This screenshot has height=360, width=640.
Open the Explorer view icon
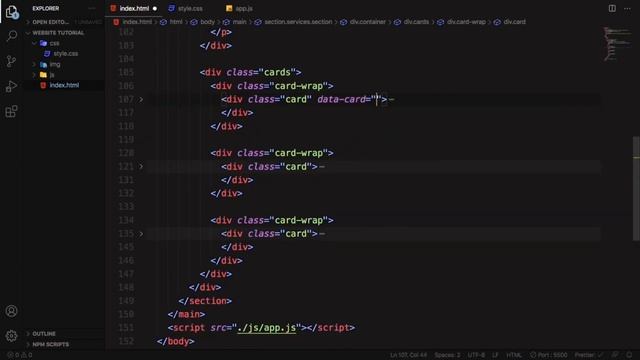(x=11, y=12)
